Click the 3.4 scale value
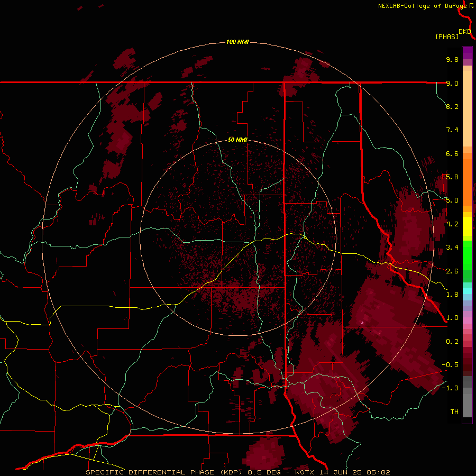Screen dimensions: 476x476 (x=452, y=248)
